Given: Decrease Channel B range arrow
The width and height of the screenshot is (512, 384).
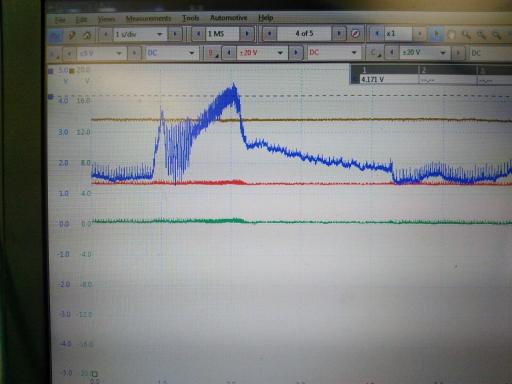Looking at the screenshot, I should click(229, 52).
